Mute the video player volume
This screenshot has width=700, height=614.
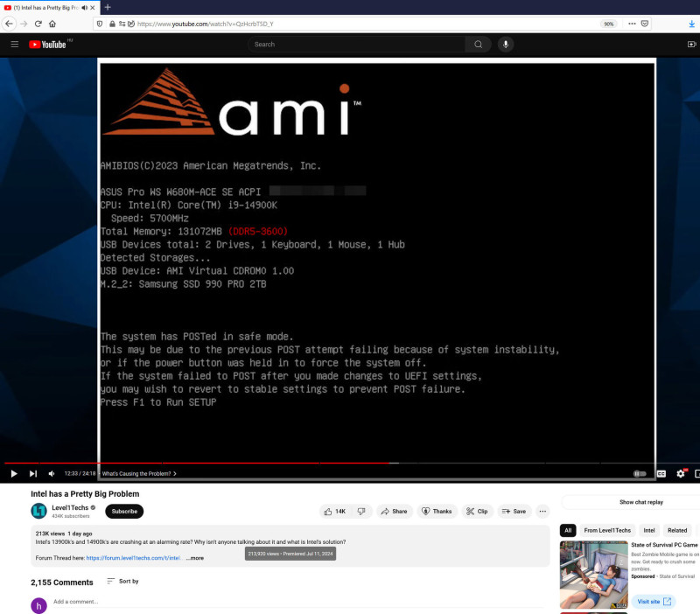point(52,473)
